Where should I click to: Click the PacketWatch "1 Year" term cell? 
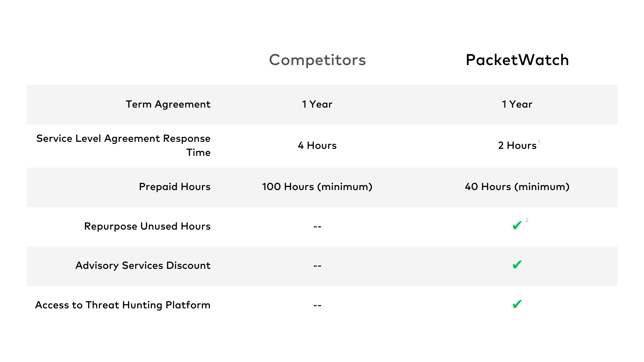point(517,104)
